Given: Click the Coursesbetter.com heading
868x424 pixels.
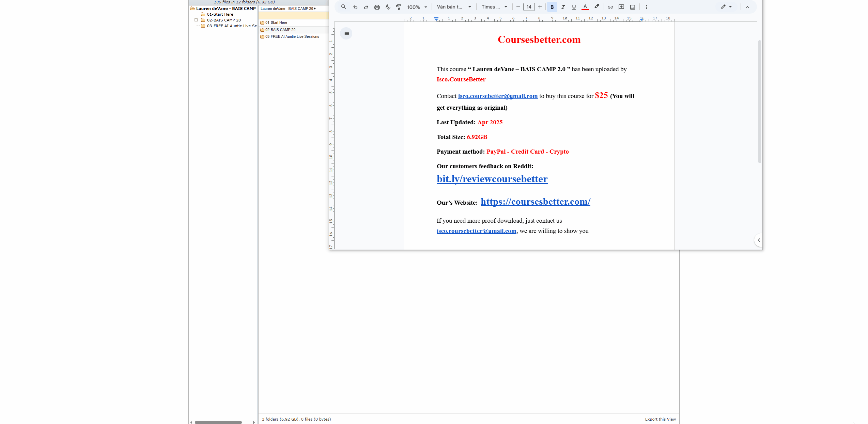Looking at the screenshot, I should [x=539, y=40].
